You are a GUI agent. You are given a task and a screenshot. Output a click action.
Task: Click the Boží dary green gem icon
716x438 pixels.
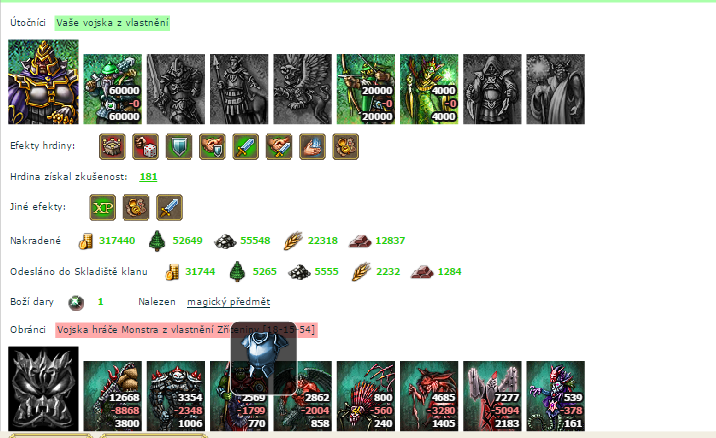76,302
